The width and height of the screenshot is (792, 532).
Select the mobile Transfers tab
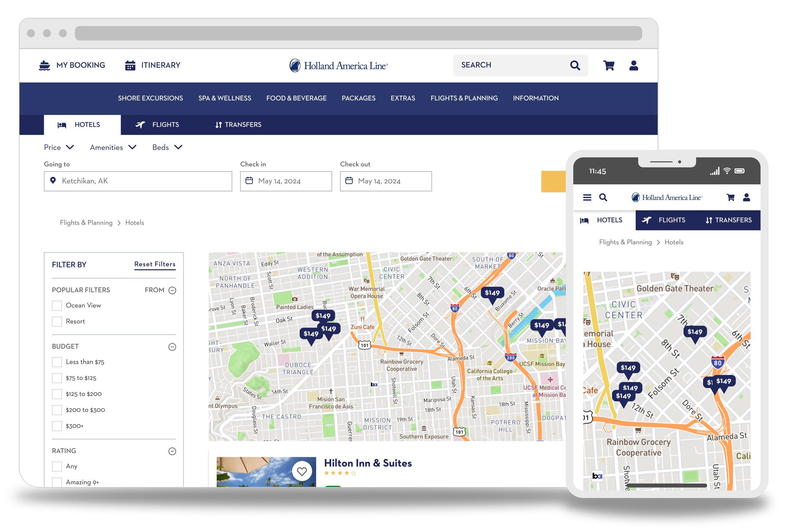click(x=728, y=220)
